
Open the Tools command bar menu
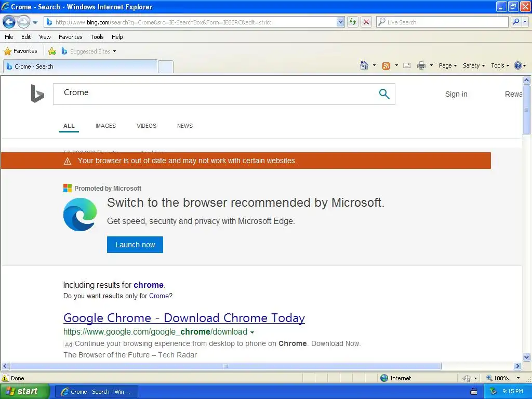point(500,65)
